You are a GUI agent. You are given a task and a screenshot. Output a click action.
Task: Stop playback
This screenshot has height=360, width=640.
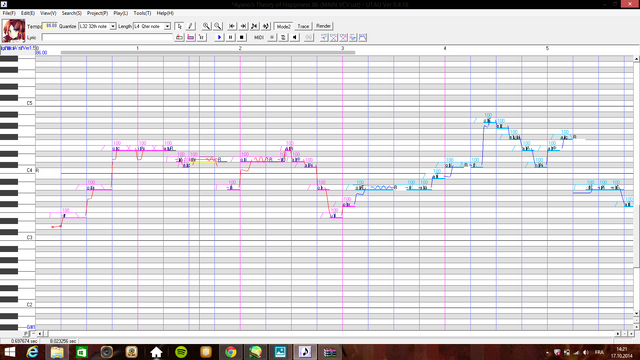pos(242,38)
